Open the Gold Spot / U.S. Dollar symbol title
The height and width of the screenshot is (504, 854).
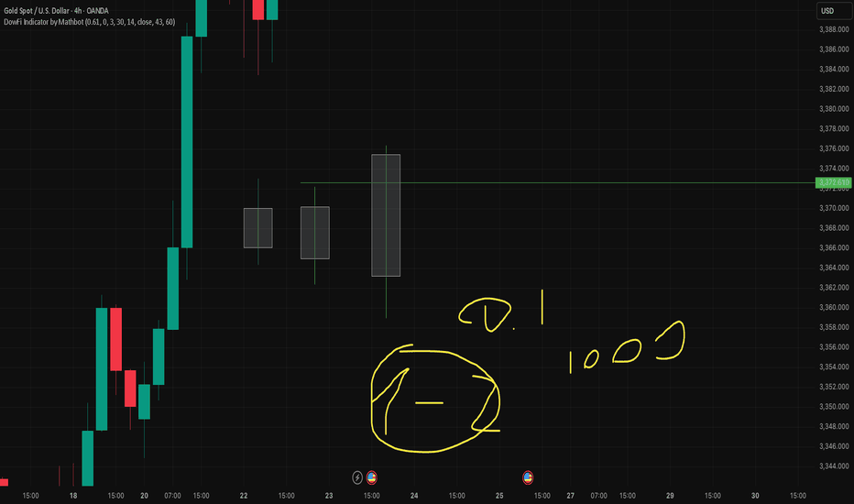(56, 10)
